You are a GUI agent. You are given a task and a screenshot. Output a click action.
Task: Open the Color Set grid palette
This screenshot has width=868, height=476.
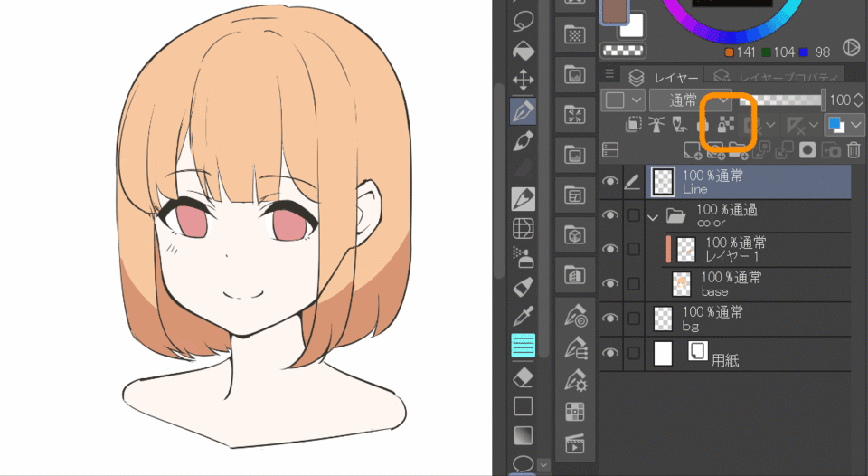pos(575,412)
